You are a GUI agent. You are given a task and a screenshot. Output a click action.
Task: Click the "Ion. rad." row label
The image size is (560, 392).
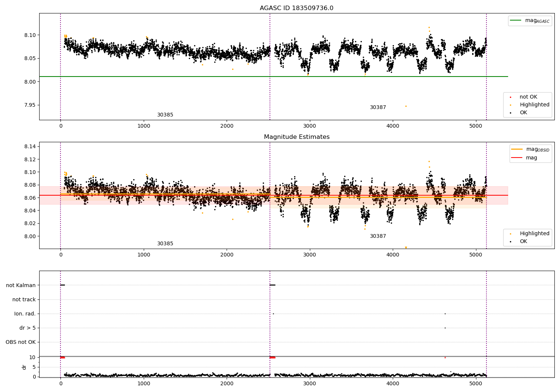tap(25, 314)
